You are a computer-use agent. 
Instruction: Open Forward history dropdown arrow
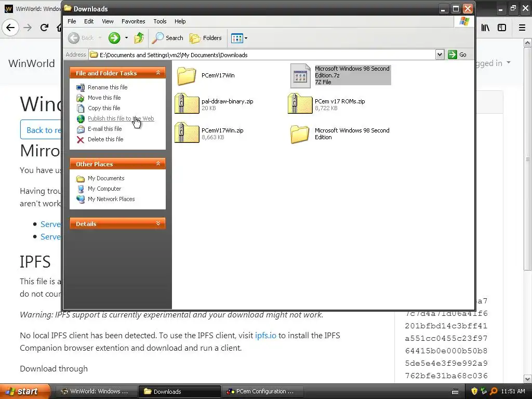tap(126, 37)
